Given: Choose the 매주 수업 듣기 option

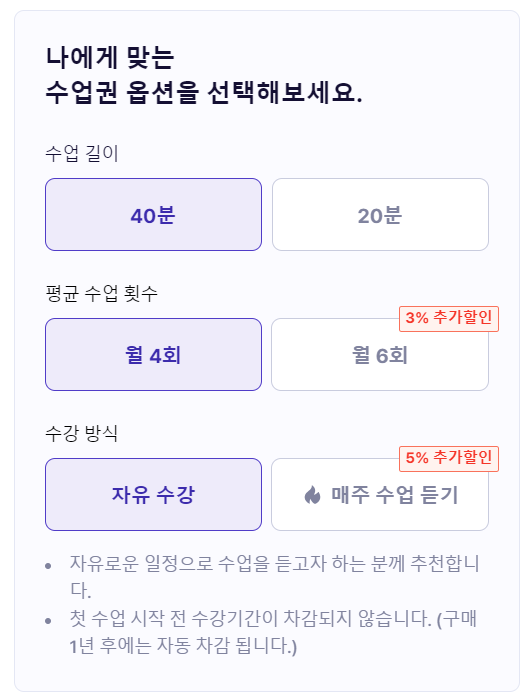Looking at the screenshot, I should tap(380, 494).
